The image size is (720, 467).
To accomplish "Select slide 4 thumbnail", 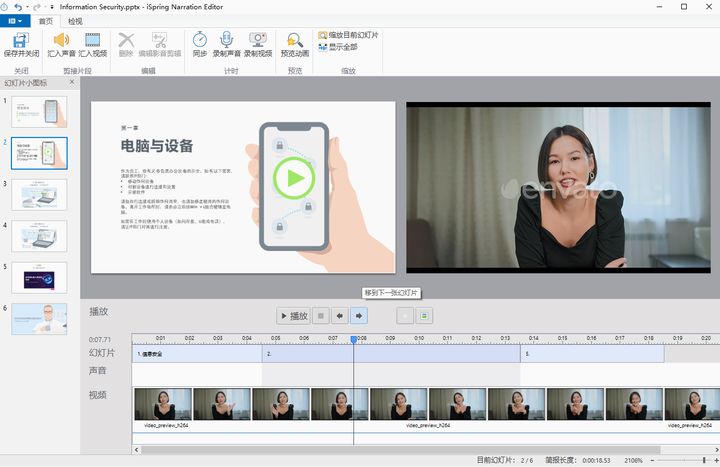I will (x=39, y=236).
